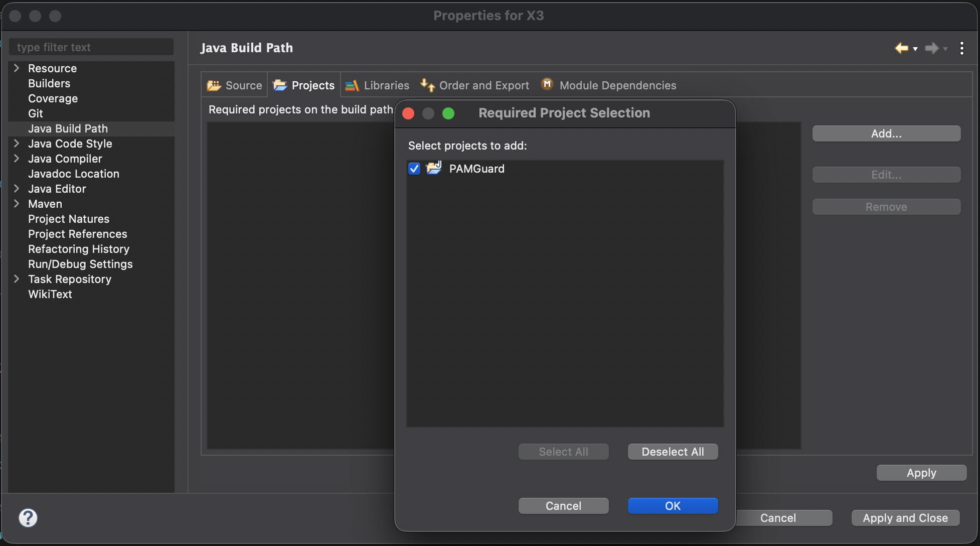The image size is (980, 546).
Task: Click the PAMGuard project folder icon
Action: pyautogui.click(x=434, y=168)
